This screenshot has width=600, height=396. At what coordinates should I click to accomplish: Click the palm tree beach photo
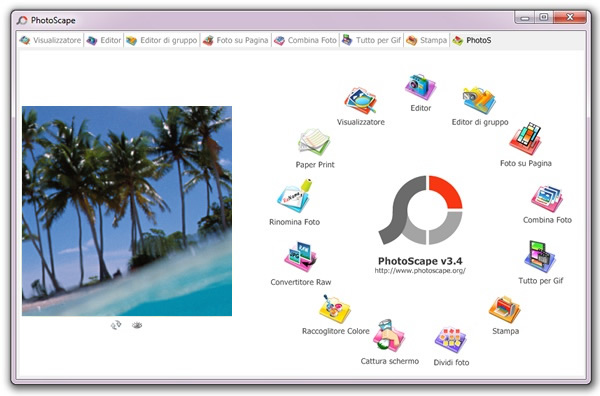pos(127,211)
